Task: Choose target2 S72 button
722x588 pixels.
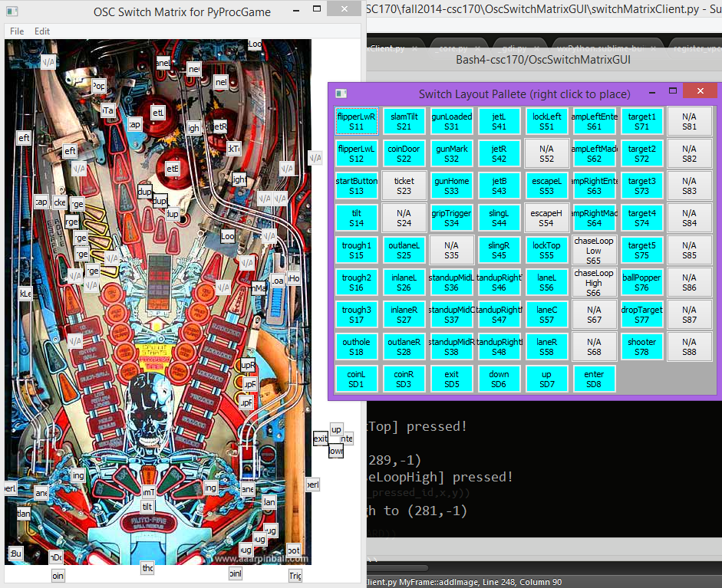Action: pos(642,153)
